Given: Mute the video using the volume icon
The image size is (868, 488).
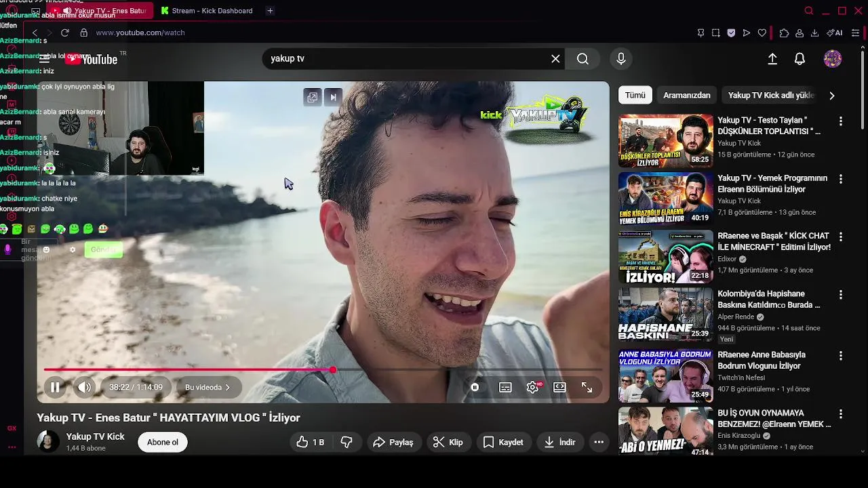Looking at the screenshot, I should [x=84, y=388].
